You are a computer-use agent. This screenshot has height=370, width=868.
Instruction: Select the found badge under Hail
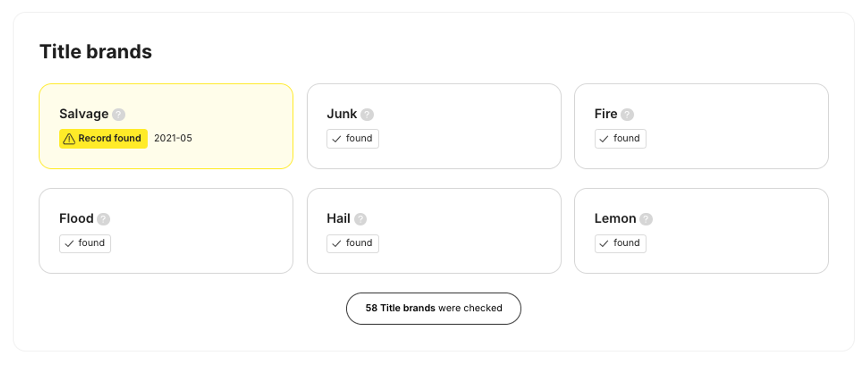[352, 244]
